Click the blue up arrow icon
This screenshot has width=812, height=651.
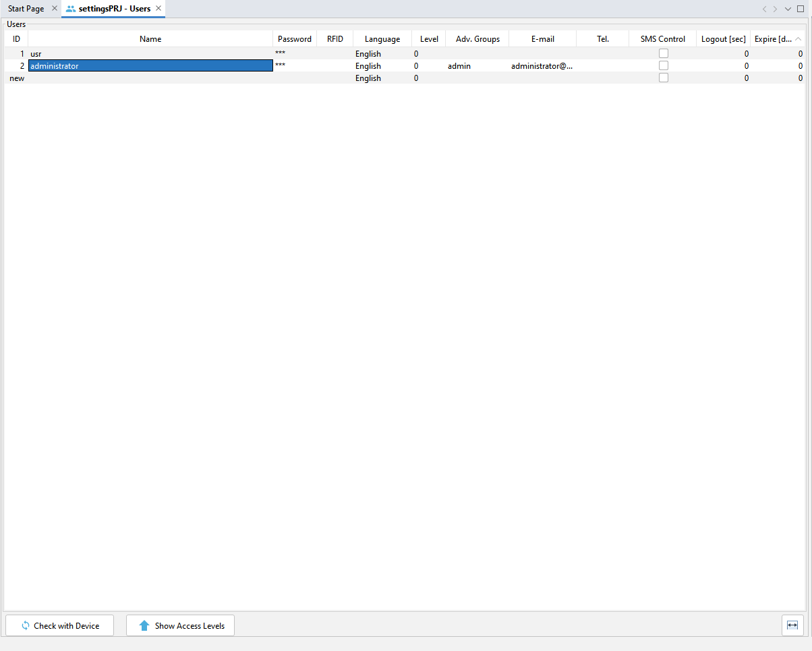(x=144, y=625)
